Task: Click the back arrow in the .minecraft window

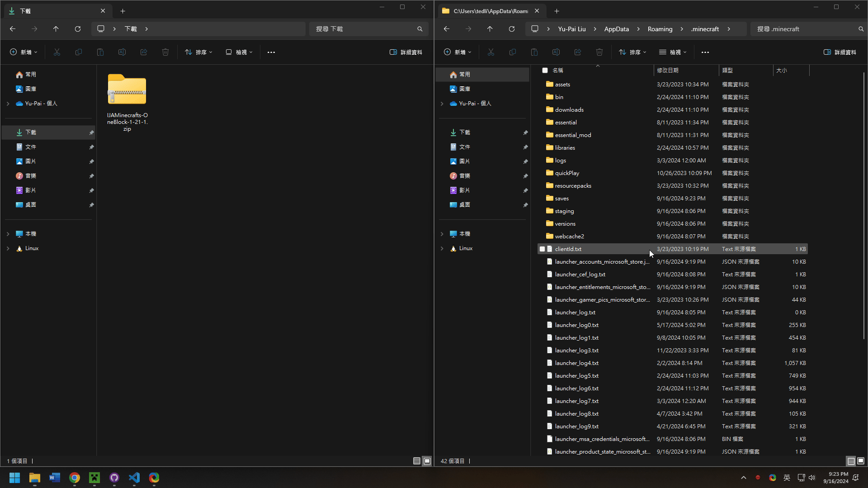Action: [447, 29]
